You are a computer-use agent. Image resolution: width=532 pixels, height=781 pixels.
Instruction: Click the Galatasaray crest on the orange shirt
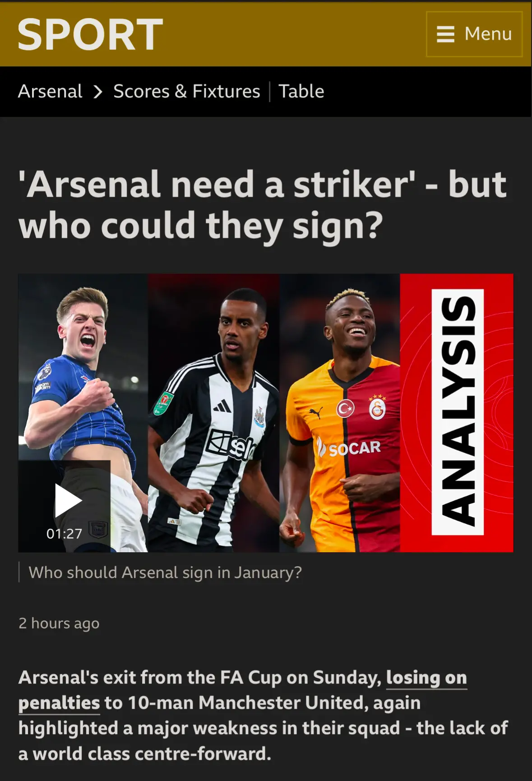[377, 408]
